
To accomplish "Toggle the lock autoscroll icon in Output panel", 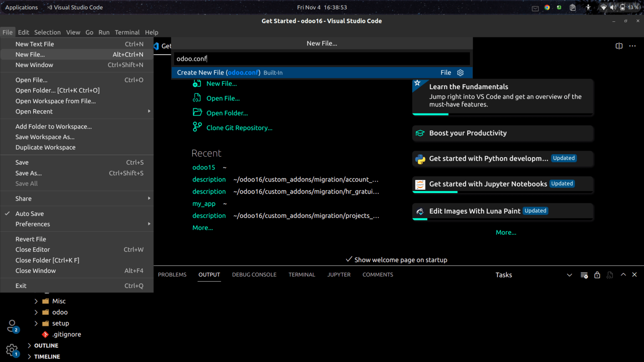I will pos(597,275).
